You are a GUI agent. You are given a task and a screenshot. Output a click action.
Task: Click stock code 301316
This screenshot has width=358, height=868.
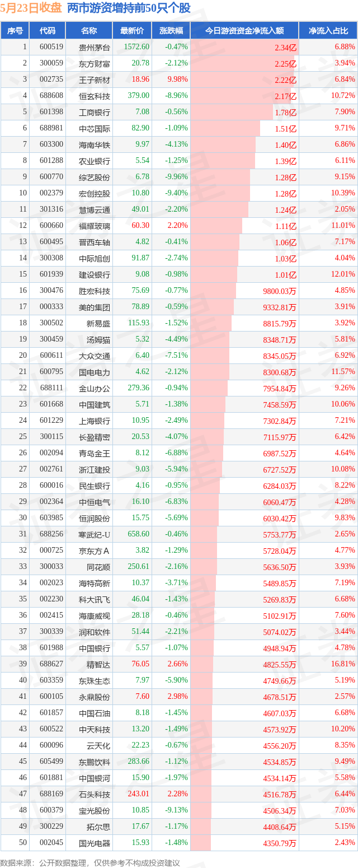pos(51,209)
